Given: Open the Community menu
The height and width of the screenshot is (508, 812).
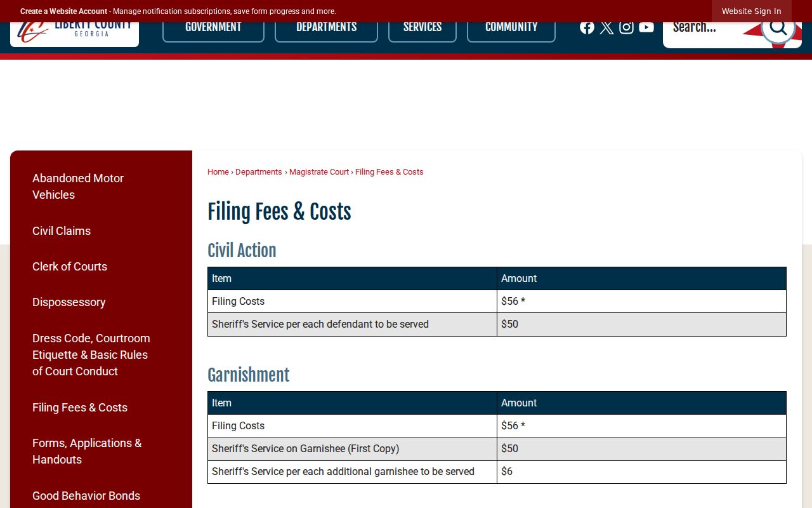Looking at the screenshot, I should click(x=511, y=27).
